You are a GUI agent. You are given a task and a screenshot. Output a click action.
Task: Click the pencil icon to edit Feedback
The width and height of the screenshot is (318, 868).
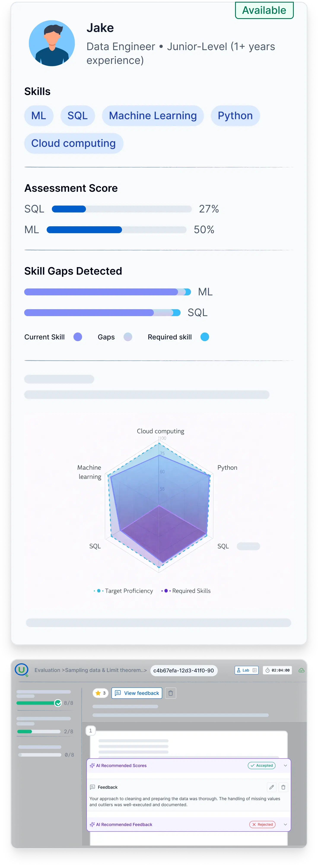[x=272, y=787]
